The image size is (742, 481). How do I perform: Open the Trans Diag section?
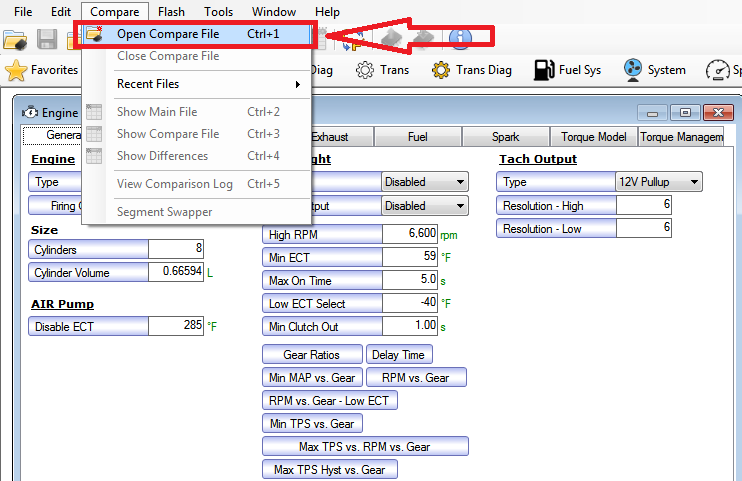pyautogui.click(x=472, y=70)
